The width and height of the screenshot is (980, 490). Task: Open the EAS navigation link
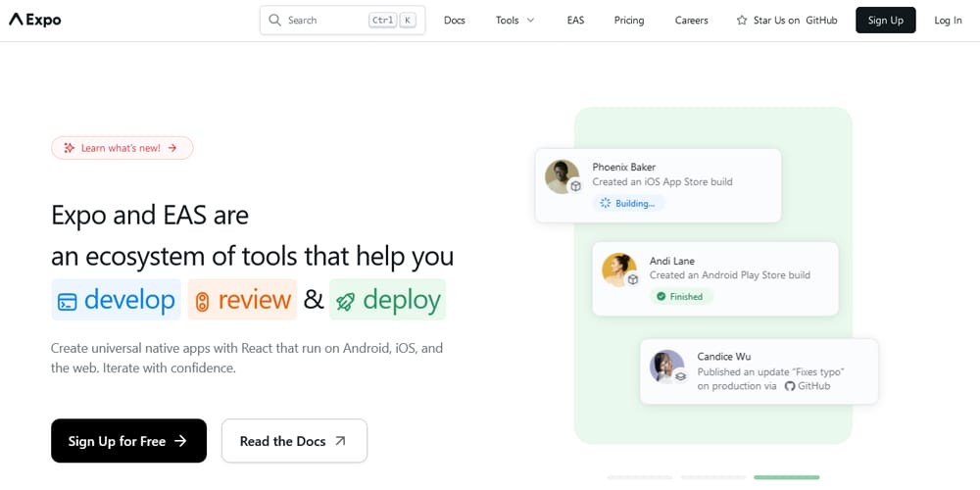[x=575, y=20]
